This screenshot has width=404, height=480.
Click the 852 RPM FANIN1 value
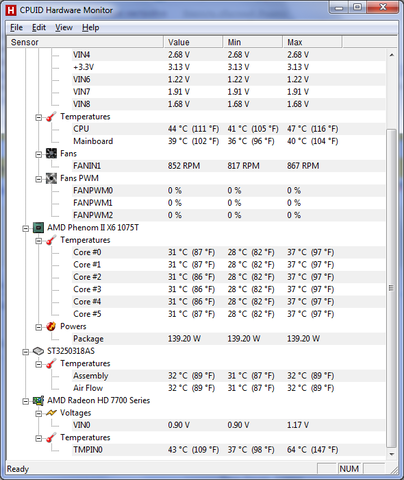click(184, 166)
